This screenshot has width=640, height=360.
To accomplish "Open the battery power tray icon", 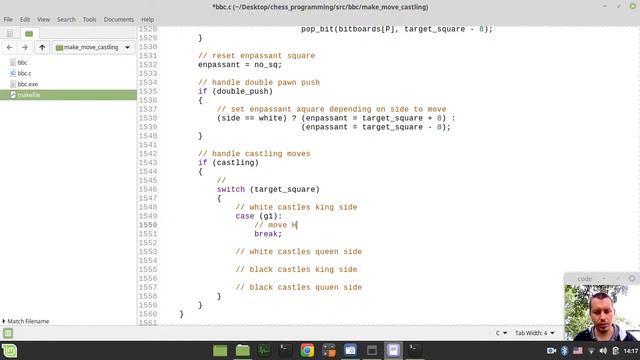I will (x=616, y=351).
